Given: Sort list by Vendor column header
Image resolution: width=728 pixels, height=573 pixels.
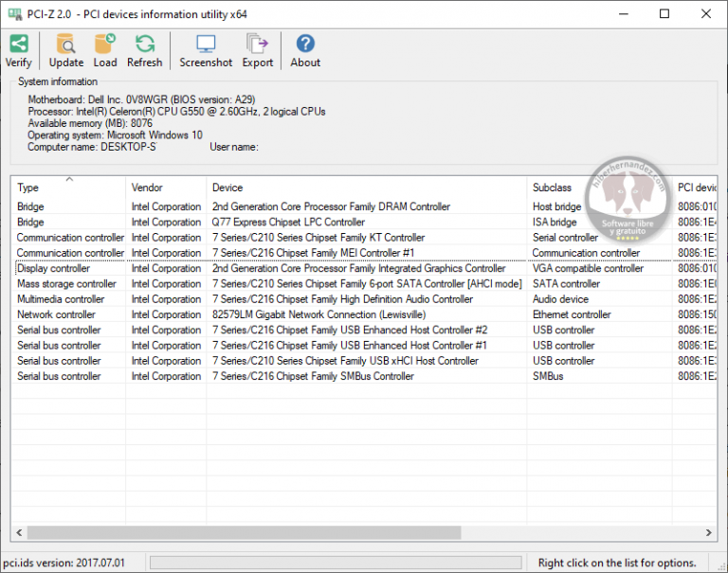Looking at the screenshot, I should 166,188.
